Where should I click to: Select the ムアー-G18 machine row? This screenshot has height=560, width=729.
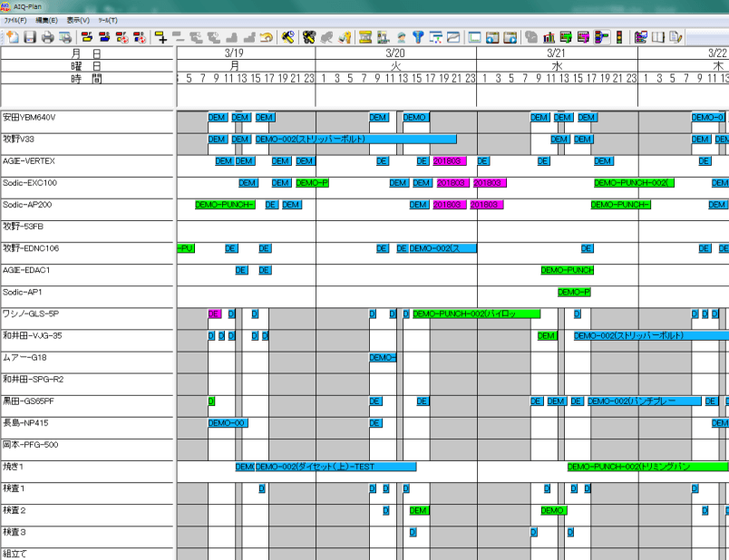[87, 362]
